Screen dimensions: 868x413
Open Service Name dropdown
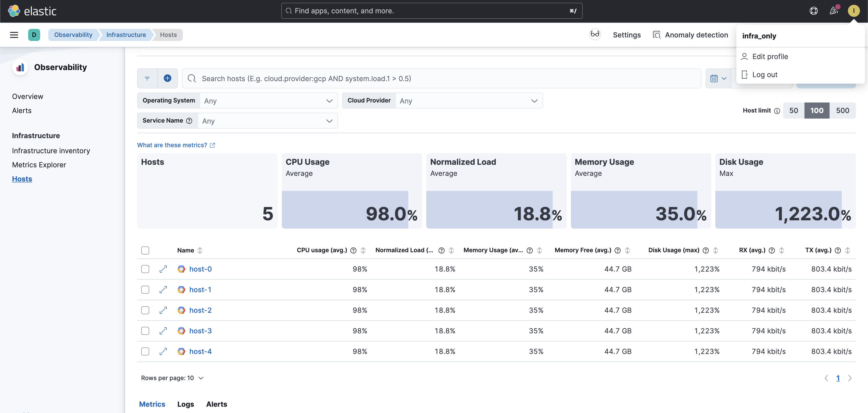pyautogui.click(x=267, y=121)
